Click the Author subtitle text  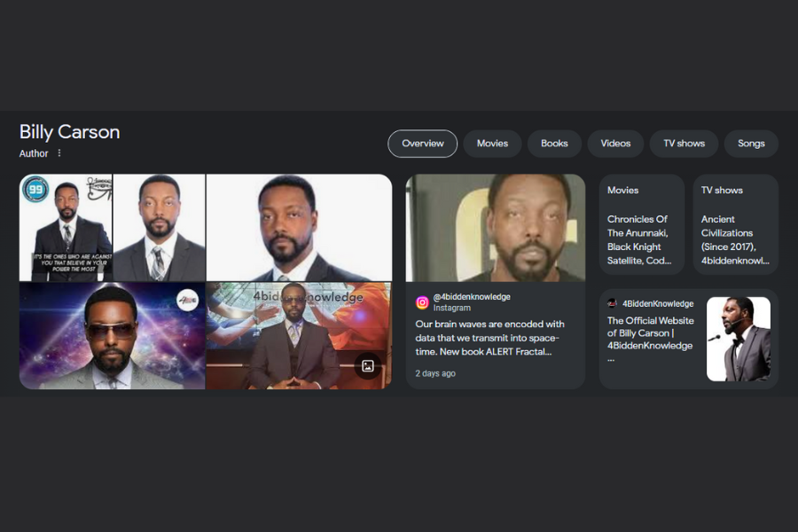(34, 153)
